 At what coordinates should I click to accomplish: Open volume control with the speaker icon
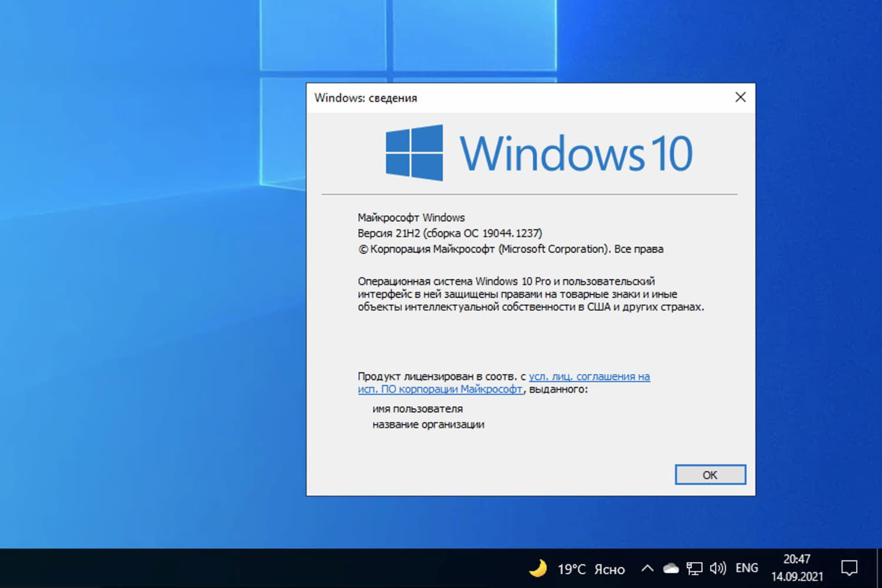click(719, 568)
